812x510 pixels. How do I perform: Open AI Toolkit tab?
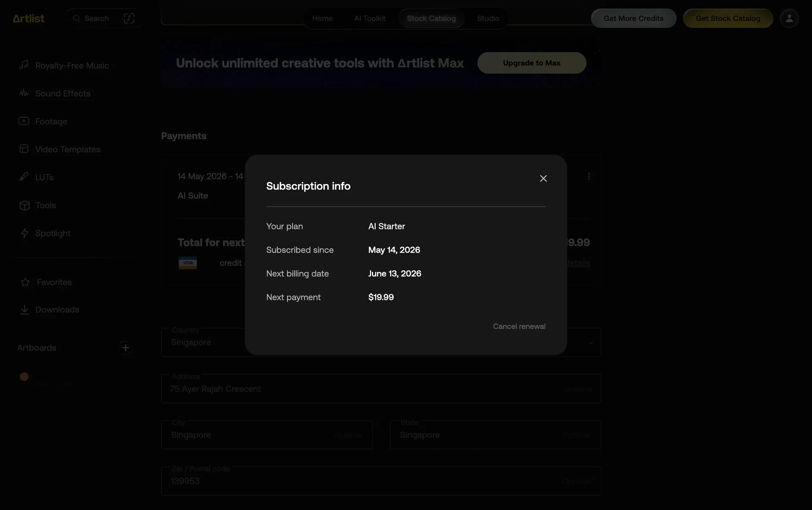pos(370,19)
